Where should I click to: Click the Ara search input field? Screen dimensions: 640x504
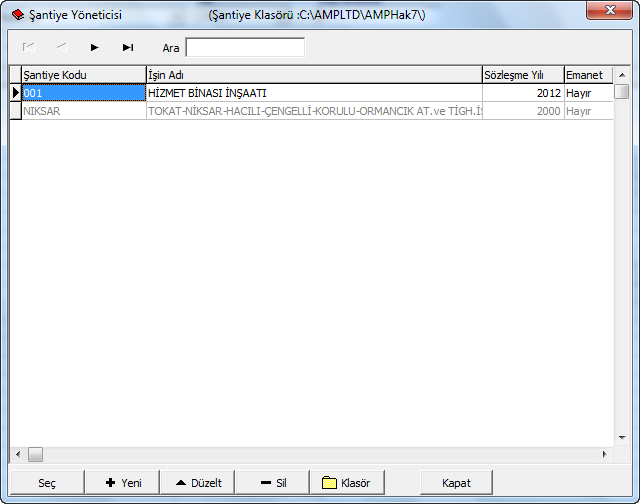click(x=245, y=47)
